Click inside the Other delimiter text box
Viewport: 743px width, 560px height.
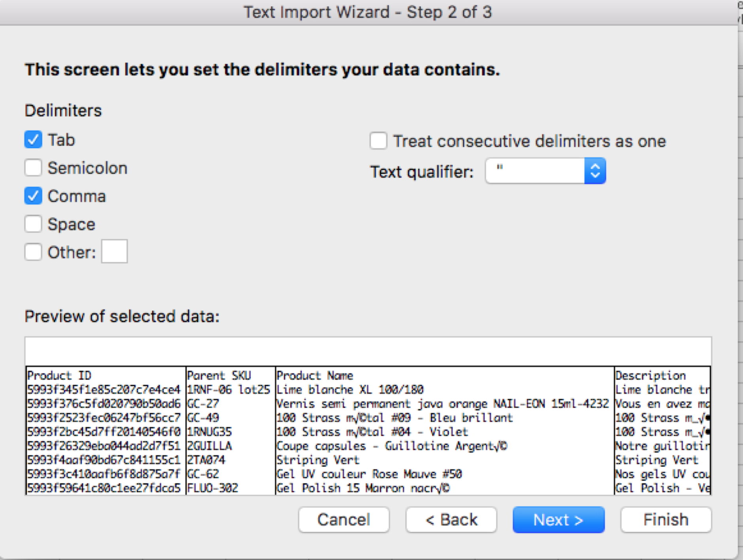click(114, 251)
